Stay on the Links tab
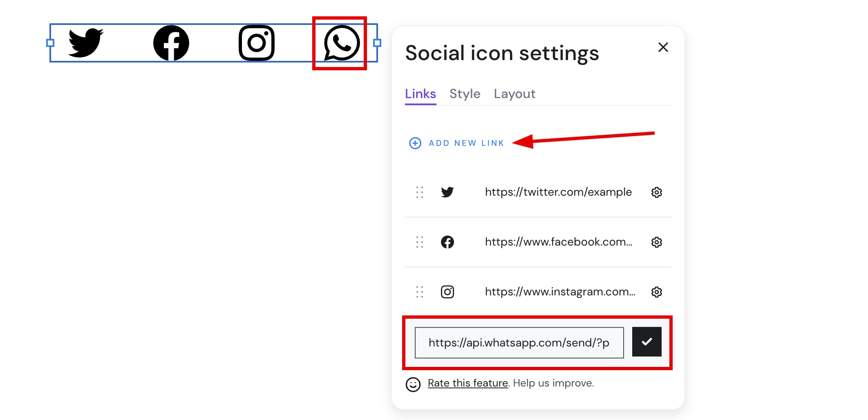The image size is (868, 420). pos(420,94)
